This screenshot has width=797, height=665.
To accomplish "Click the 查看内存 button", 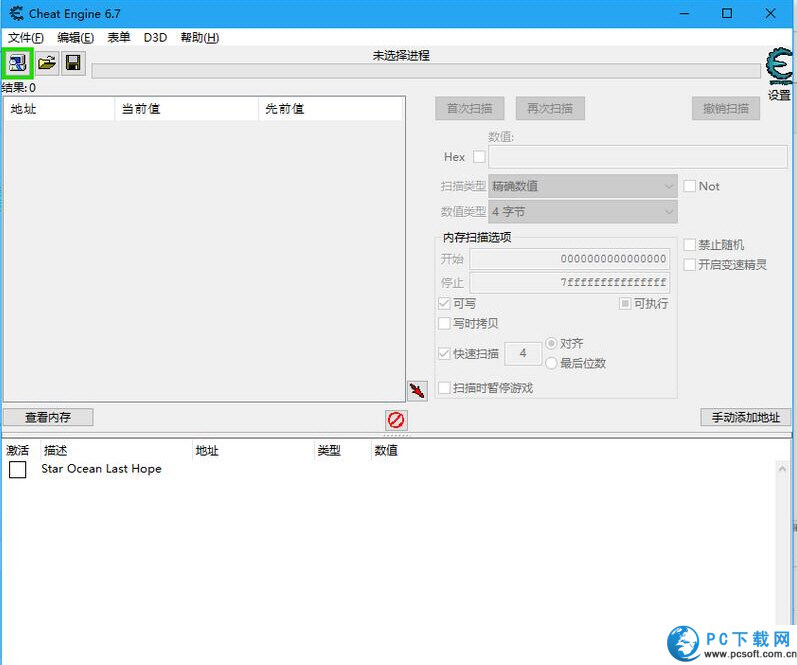I will pyautogui.click(x=48, y=417).
